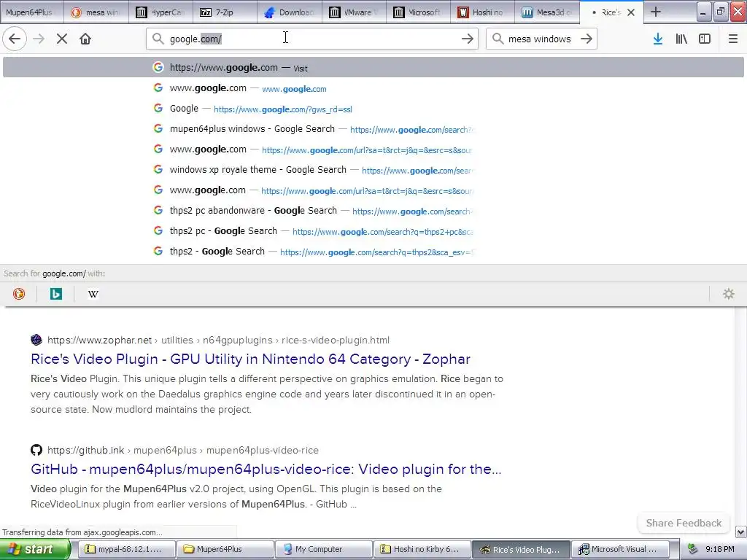Open a new tab with plus button

coord(656,12)
